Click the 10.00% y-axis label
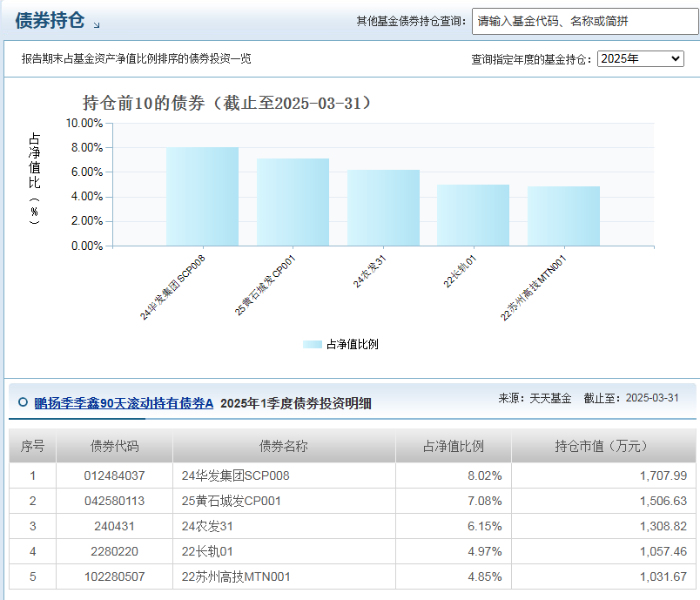The height and width of the screenshot is (600, 700). 84,123
